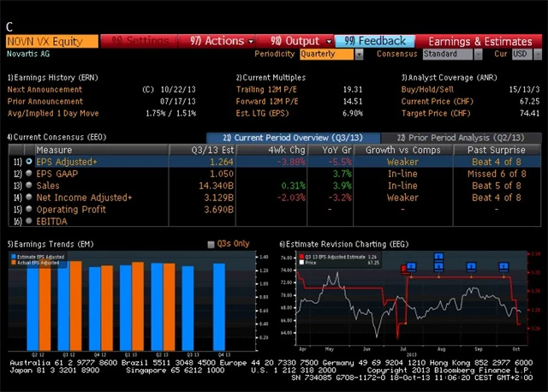Select the Operating Profit radio button

click(x=29, y=209)
